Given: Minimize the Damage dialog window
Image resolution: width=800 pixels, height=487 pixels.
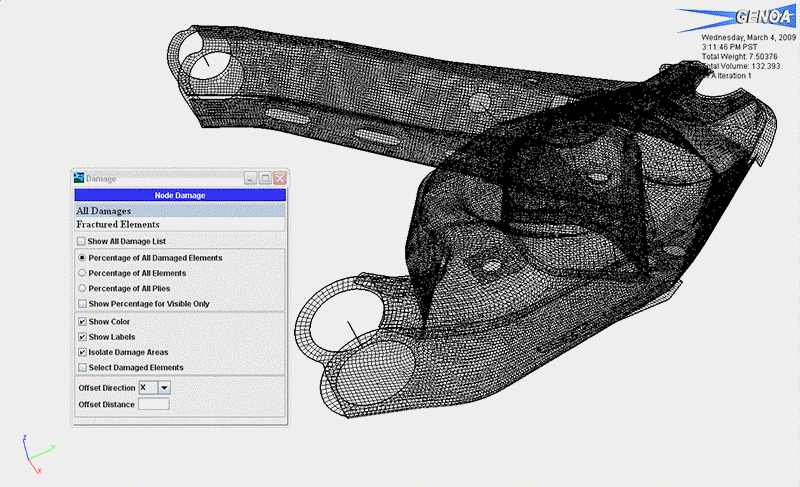Looking at the screenshot, I should coord(250,178).
